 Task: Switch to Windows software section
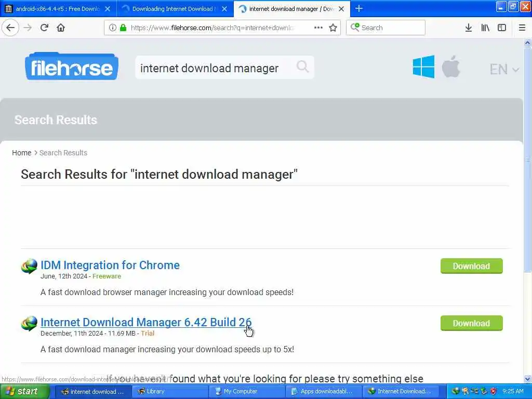pyautogui.click(x=423, y=67)
